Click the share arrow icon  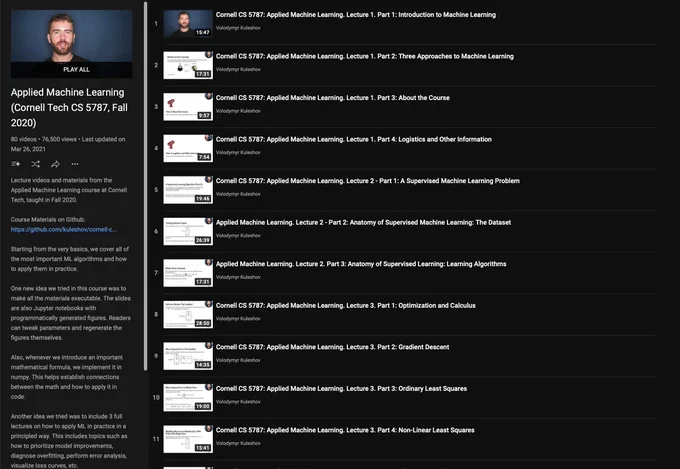[x=55, y=164]
